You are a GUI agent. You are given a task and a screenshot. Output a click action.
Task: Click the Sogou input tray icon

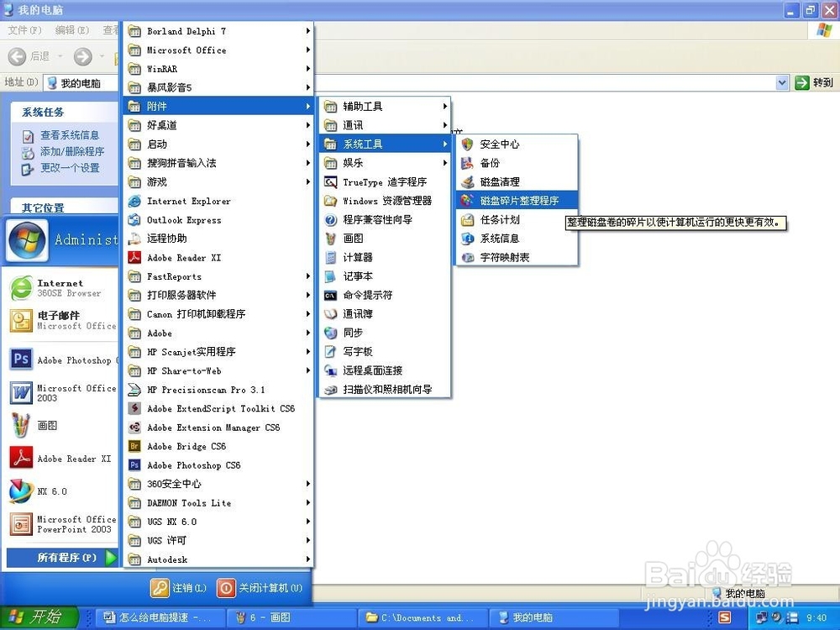click(x=724, y=617)
